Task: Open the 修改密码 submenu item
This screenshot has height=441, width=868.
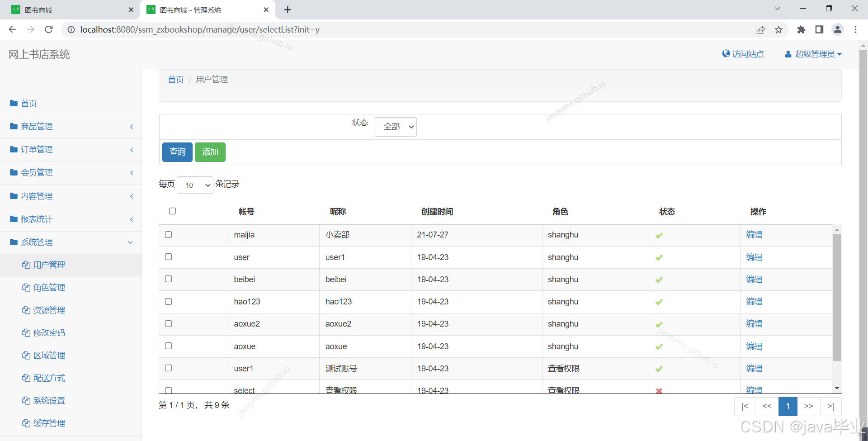Action: pyautogui.click(x=49, y=332)
